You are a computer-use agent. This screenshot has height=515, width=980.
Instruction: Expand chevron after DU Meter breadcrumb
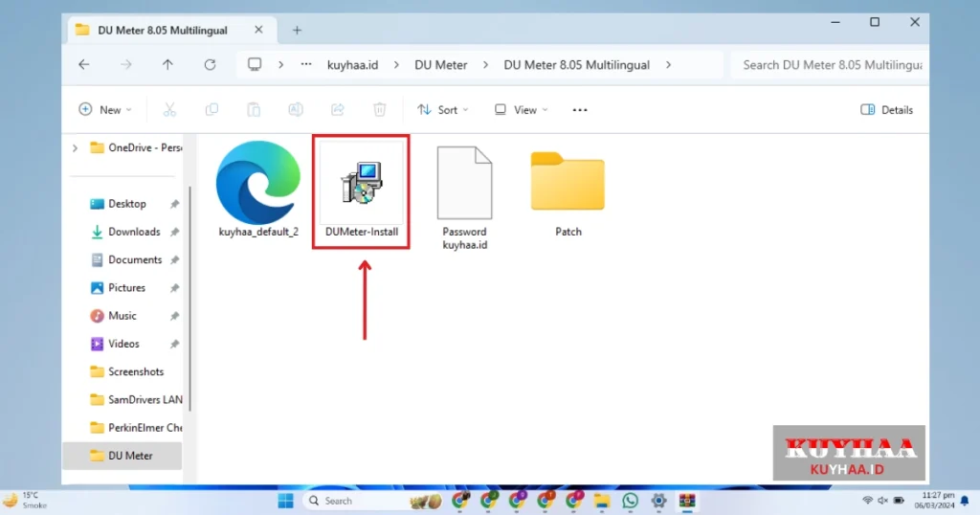[x=485, y=64]
